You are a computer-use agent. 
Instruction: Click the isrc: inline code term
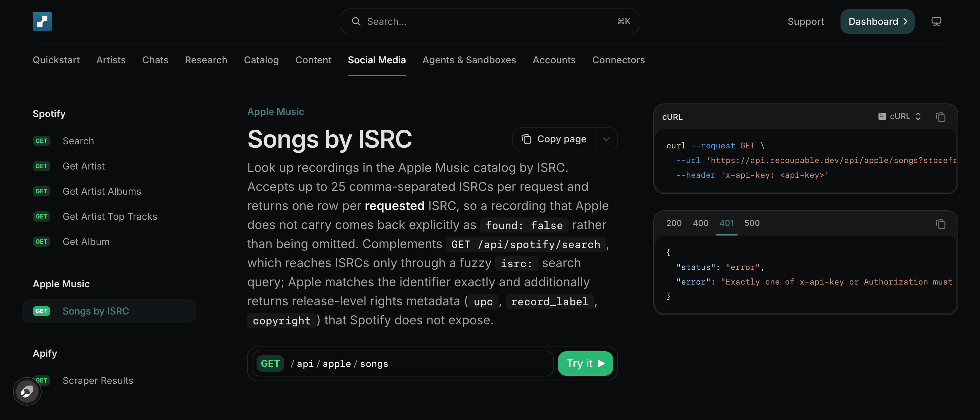click(516, 263)
